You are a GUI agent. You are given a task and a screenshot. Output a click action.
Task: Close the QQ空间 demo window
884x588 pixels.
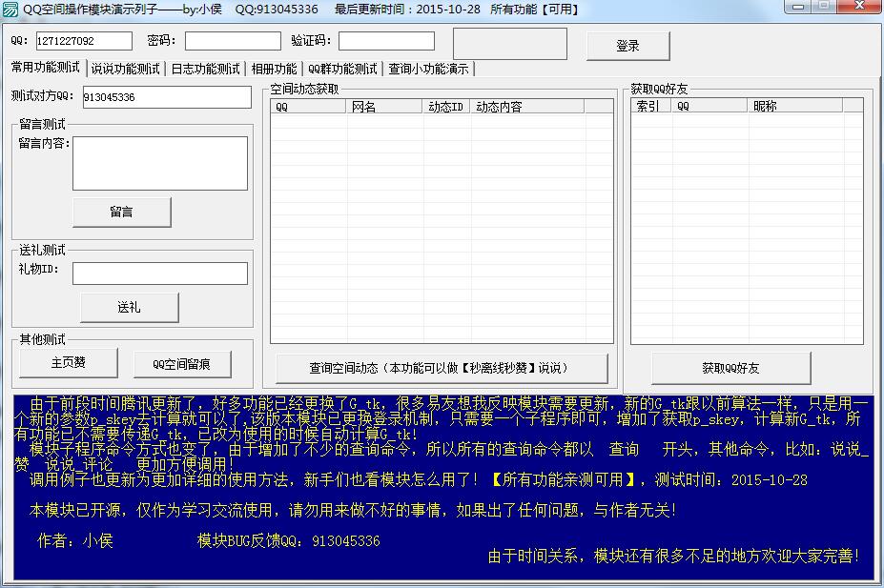point(859,7)
